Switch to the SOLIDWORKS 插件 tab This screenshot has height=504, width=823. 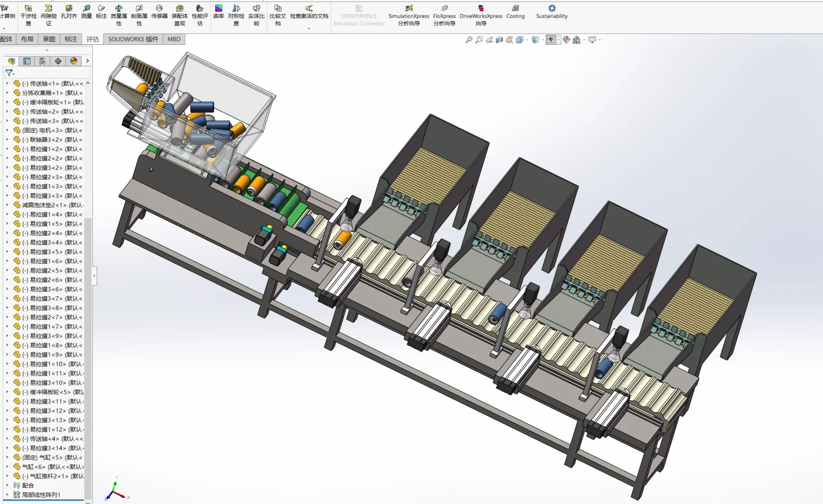tap(133, 39)
